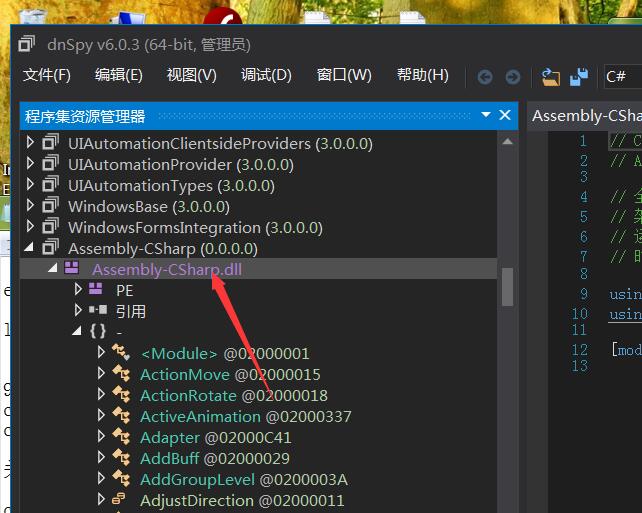The width and height of the screenshot is (642, 513).
Task: Expand the PE node
Action: pyautogui.click(x=78, y=289)
